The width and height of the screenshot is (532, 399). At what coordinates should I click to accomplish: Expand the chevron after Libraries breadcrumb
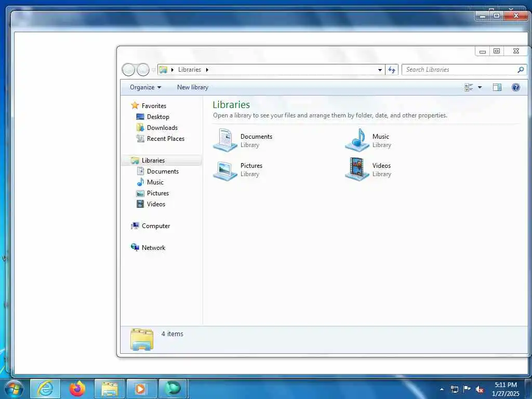coord(207,70)
